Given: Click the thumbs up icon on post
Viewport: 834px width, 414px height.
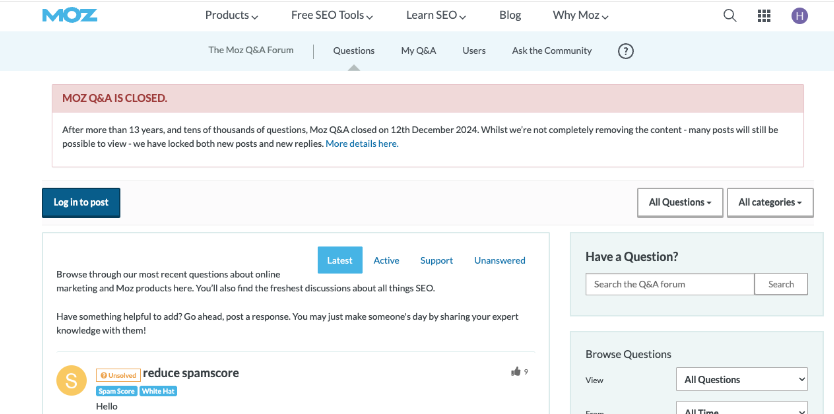Looking at the screenshot, I should [x=516, y=371].
